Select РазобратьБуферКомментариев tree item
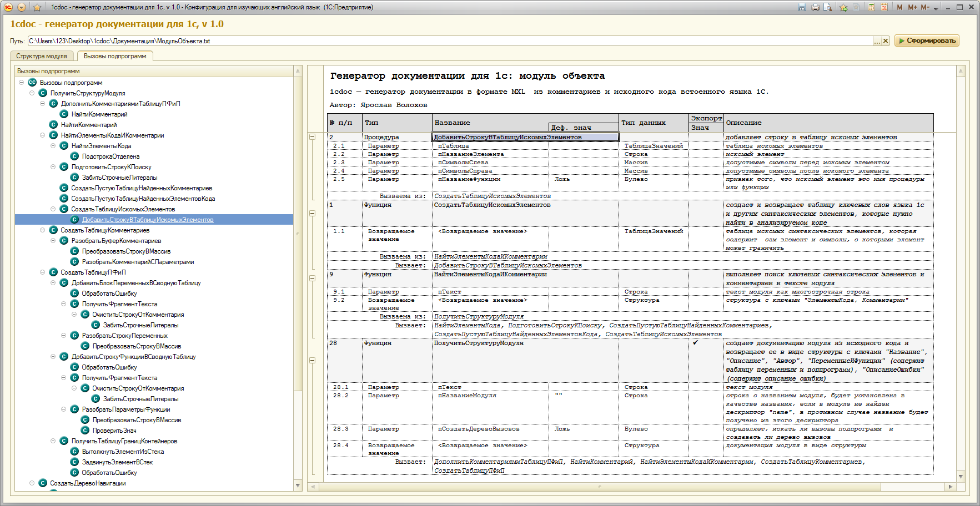The height and width of the screenshot is (506, 980). pos(116,241)
